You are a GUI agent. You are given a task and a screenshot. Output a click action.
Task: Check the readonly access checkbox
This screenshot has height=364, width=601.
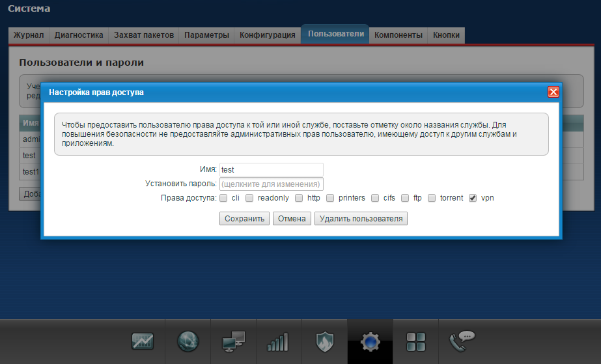pyautogui.click(x=249, y=198)
